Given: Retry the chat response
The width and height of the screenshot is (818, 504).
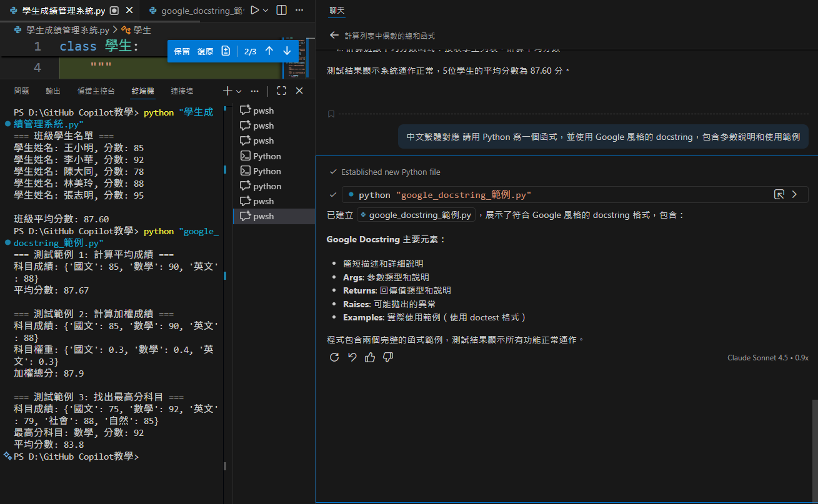Looking at the screenshot, I should point(334,357).
